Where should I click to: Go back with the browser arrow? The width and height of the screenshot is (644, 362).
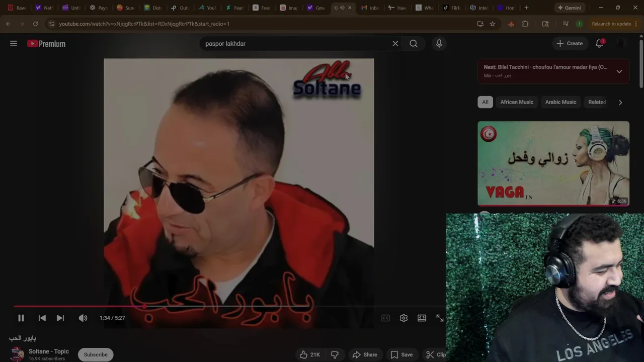[9, 24]
